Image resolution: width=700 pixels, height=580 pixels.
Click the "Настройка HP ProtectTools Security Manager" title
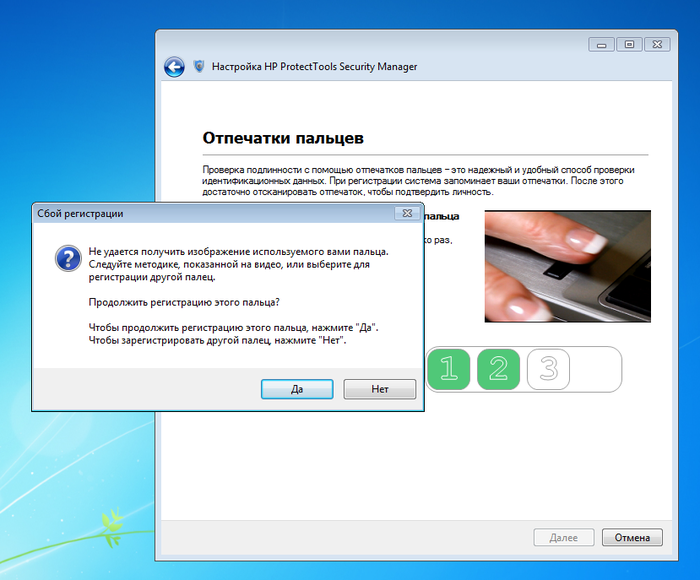coord(314,67)
